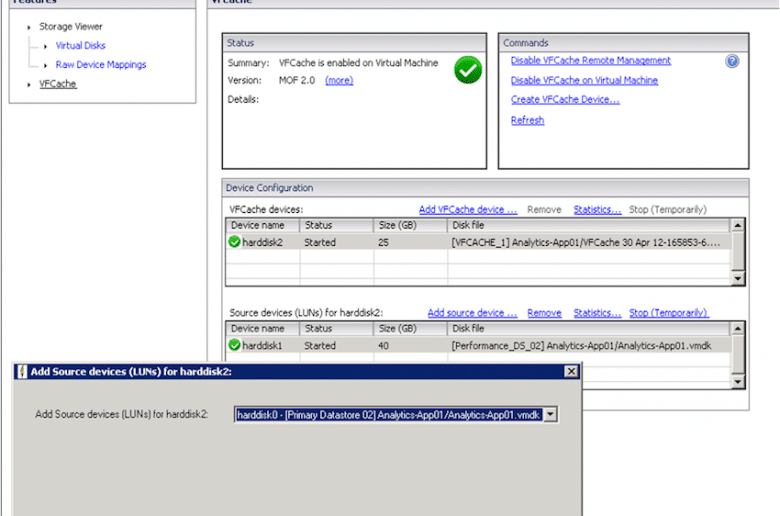Click Create VFCache Device link
780x516 pixels.
tap(565, 100)
